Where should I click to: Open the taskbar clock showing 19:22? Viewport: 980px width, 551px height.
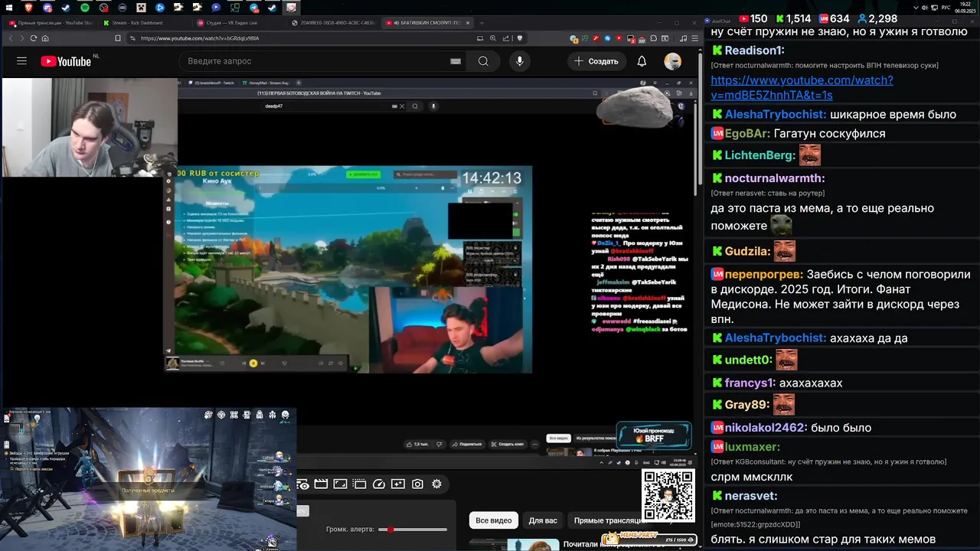[966, 8]
